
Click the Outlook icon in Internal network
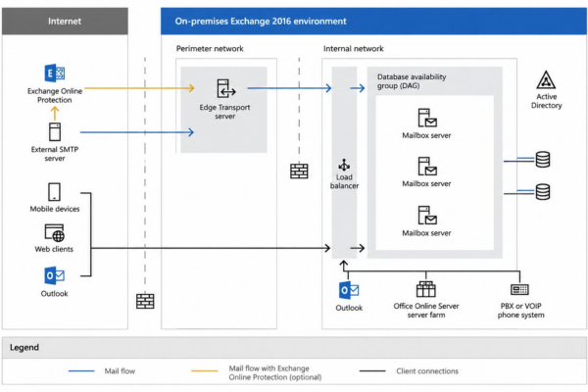[349, 290]
